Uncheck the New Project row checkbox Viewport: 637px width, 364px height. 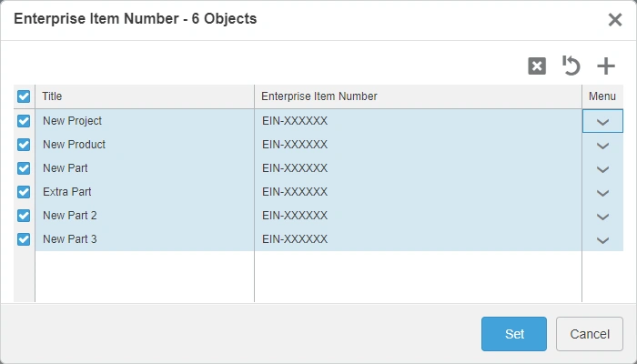(25, 120)
